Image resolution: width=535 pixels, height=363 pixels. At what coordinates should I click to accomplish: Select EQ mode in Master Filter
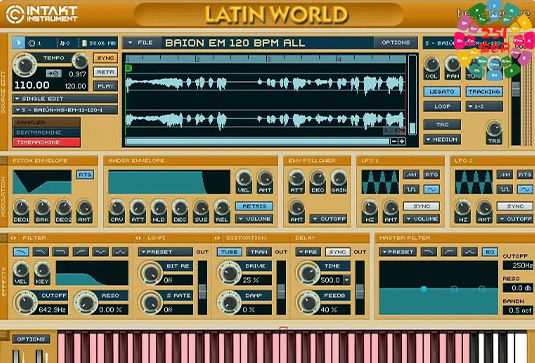(490, 252)
